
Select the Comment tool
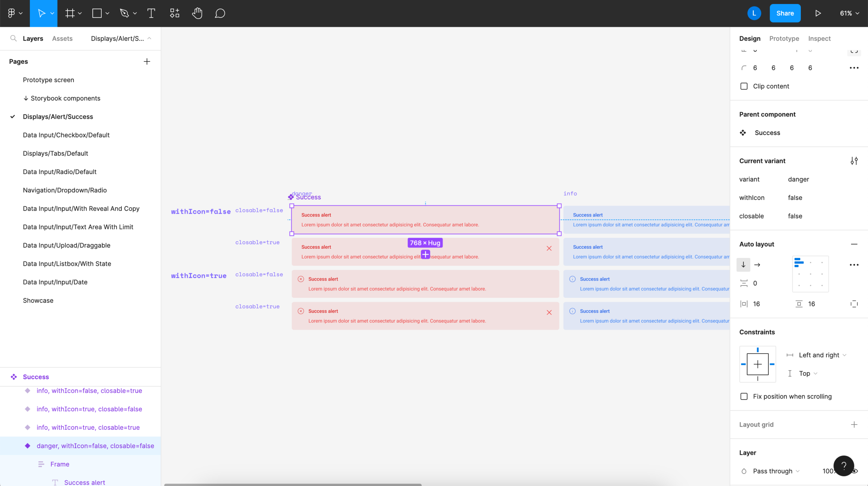(219, 13)
